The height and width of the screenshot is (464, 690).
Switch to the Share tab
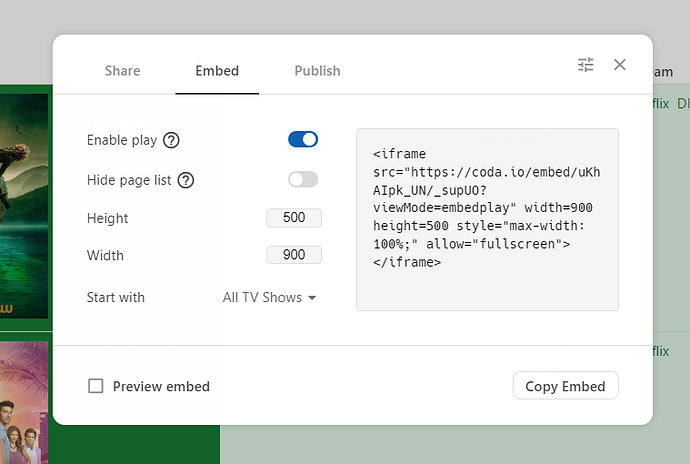122,71
